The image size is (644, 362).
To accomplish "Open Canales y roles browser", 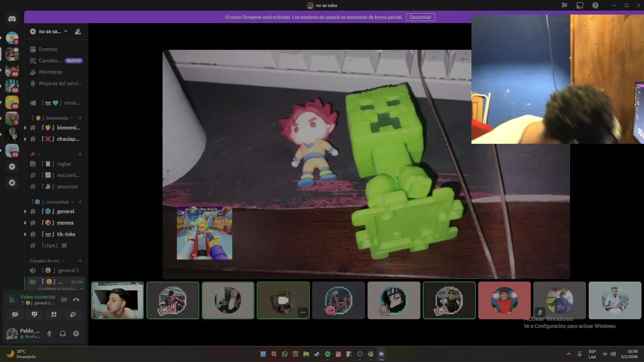I will click(56, 60).
